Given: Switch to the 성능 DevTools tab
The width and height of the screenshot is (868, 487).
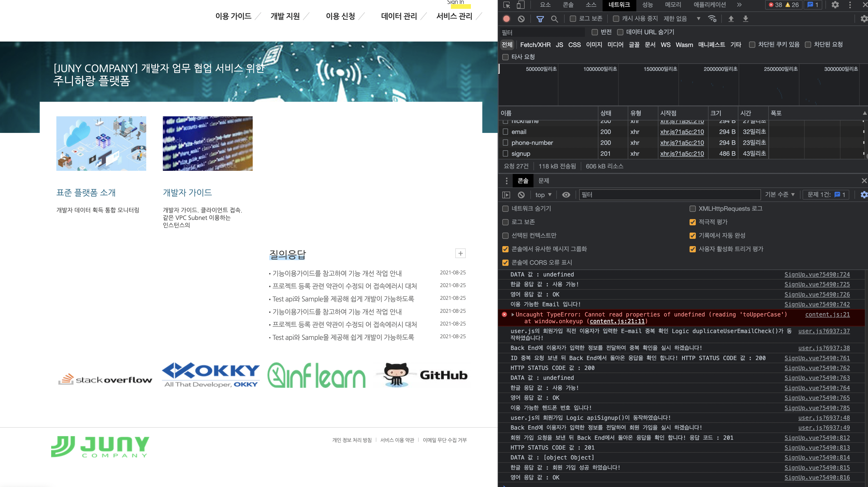Looking at the screenshot, I should (x=647, y=5).
